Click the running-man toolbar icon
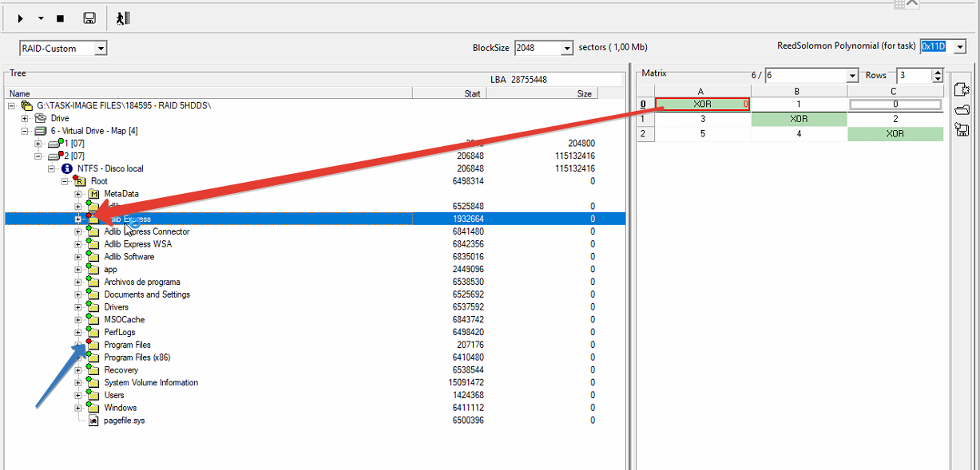 [122, 18]
